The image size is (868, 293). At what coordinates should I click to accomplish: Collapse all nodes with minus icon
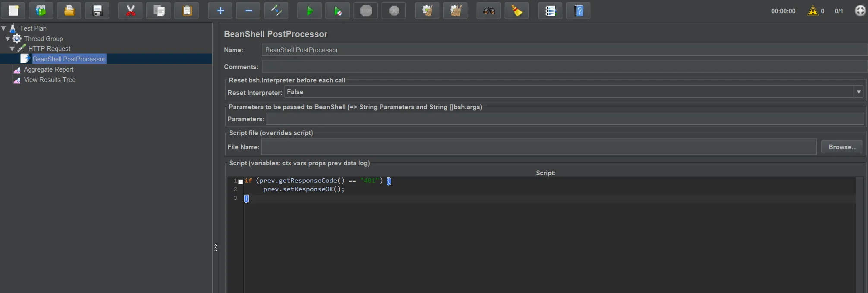click(248, 11)
